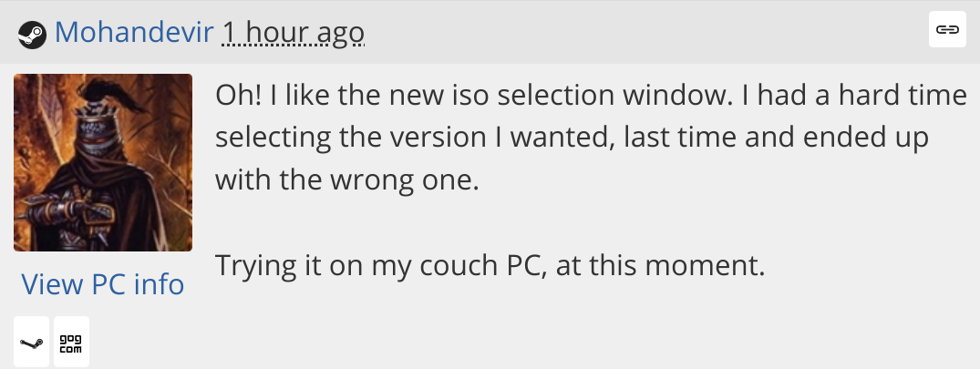Click the 'selecting the version I wanted' line
980x369 pixels.
click(572, 138)
